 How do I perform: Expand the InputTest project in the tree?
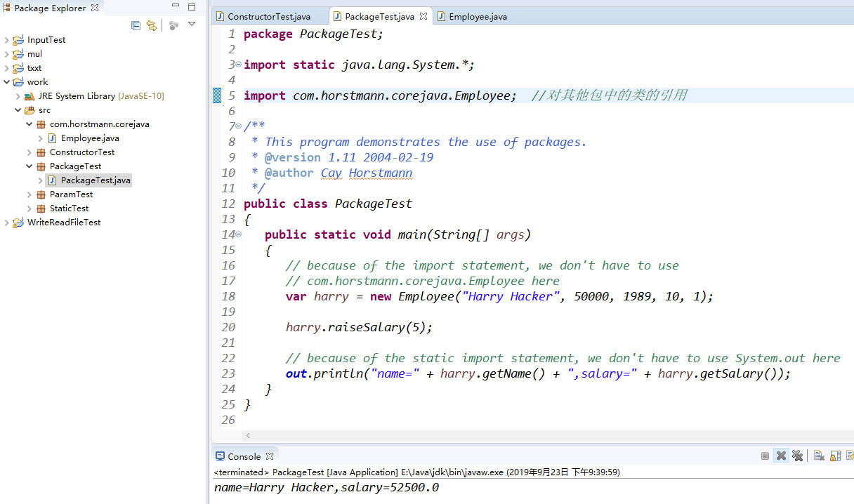[x=7, y=40]
